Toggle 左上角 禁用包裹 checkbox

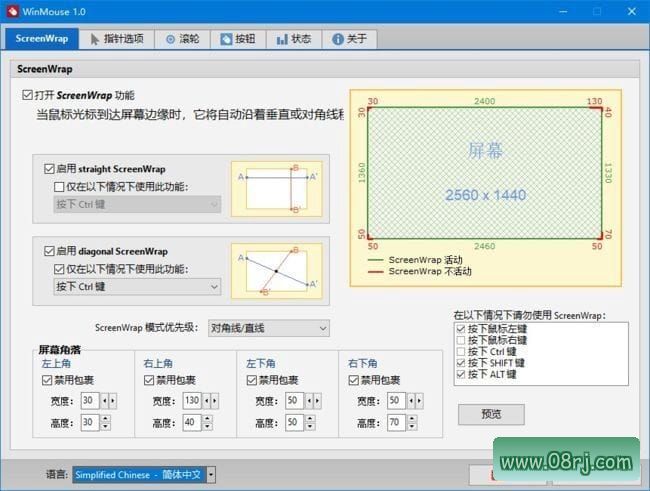click(47, 380)
